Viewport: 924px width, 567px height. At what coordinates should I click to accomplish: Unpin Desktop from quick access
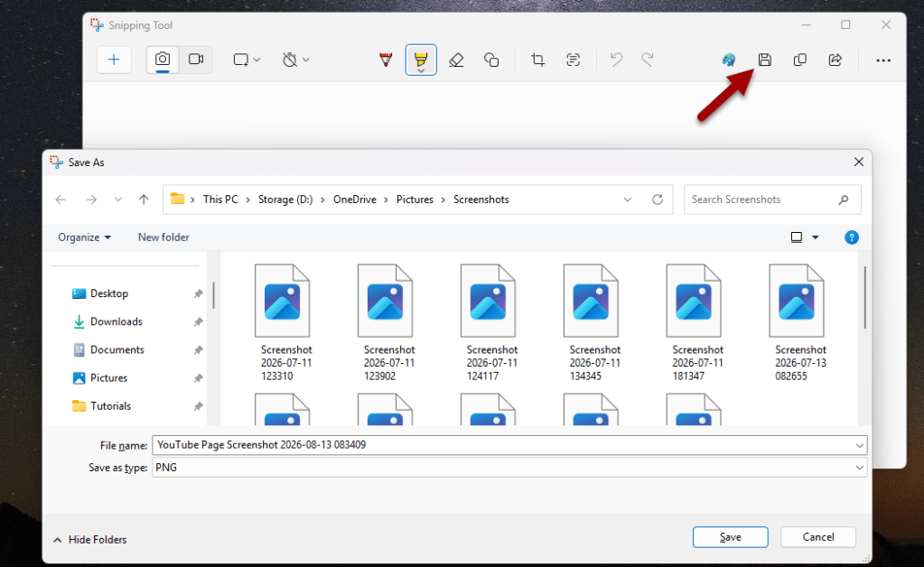coord(198,293)
